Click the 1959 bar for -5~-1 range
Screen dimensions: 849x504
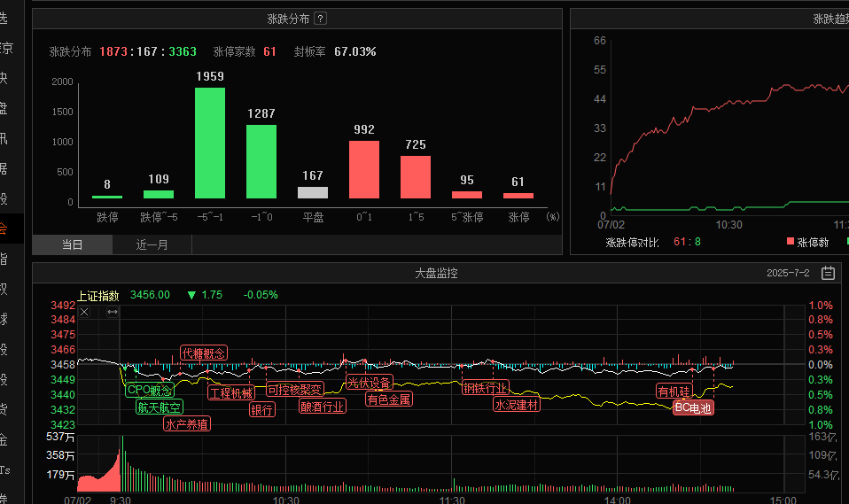210,143
